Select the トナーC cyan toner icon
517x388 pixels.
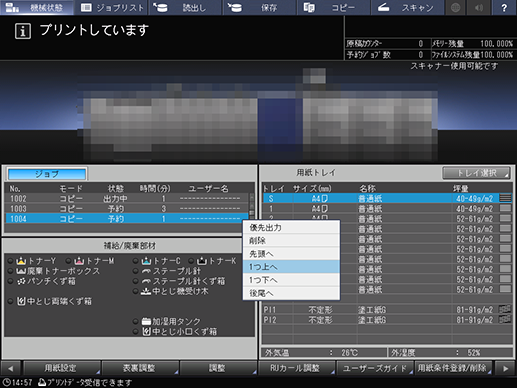pyautogui.click(x=146, y=261)
